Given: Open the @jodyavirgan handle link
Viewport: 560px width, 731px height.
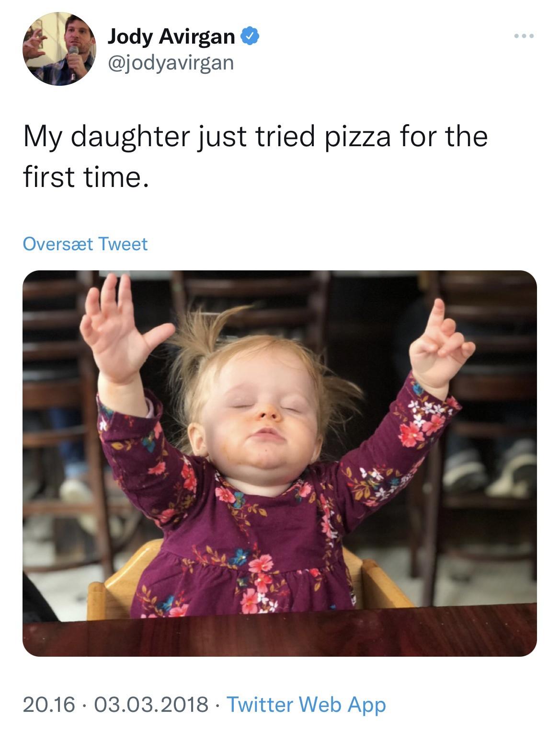Looking at the screenshot, I should (x=171, y=62).
